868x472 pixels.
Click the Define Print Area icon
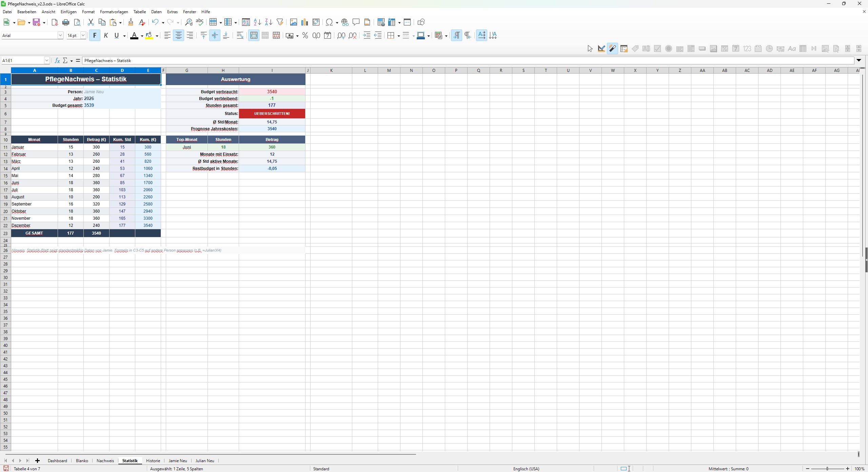tap(381, 22)
